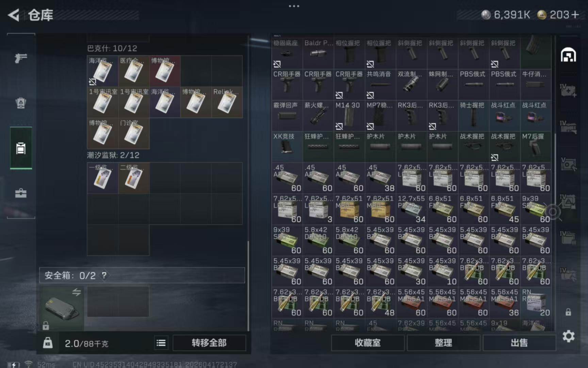Select the XK竞技 grip
This screenshot has height=368, width=588.
pos(287,147)
